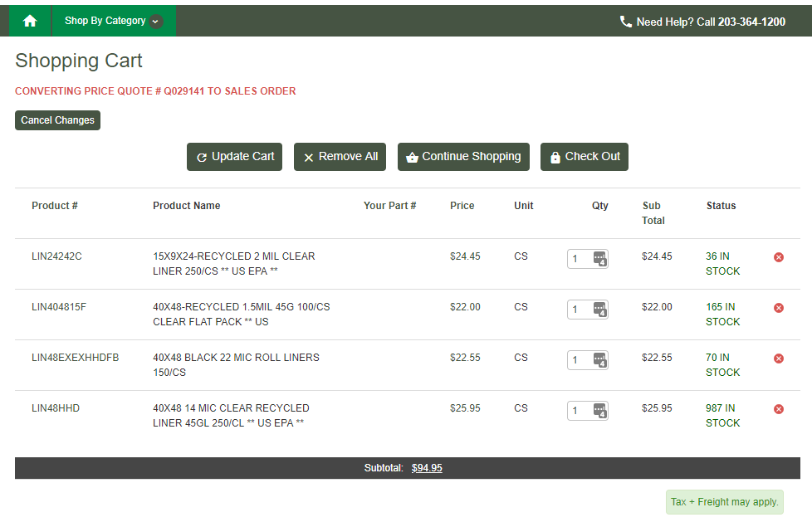Click the X icon on Remove All button
The height and width of the screenshot is (522, 812).
click(x=308, y=156)
